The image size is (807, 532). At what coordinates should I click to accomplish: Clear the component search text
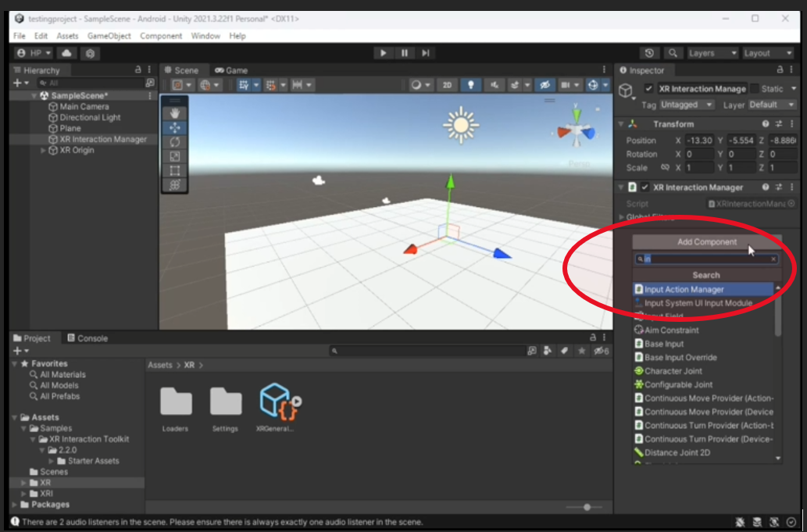point(773,259)
